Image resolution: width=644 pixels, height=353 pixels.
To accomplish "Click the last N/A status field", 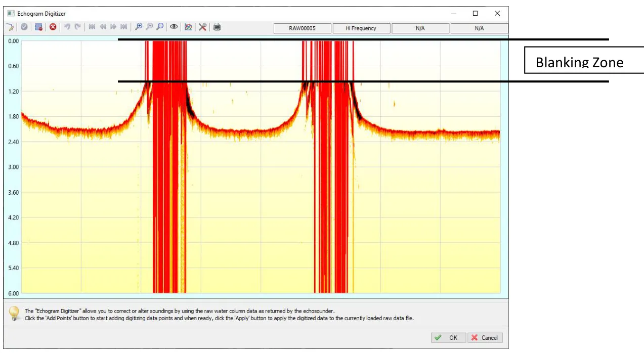I will 479,28.
